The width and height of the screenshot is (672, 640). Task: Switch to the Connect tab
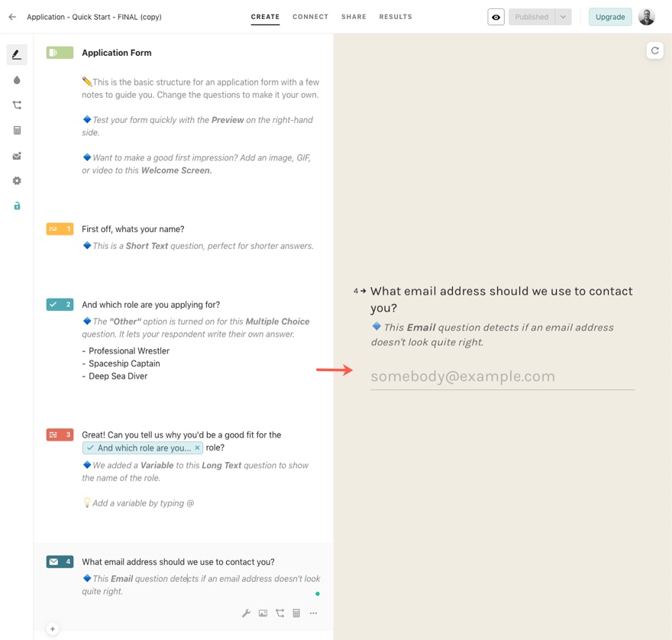[x=310, y=17]
